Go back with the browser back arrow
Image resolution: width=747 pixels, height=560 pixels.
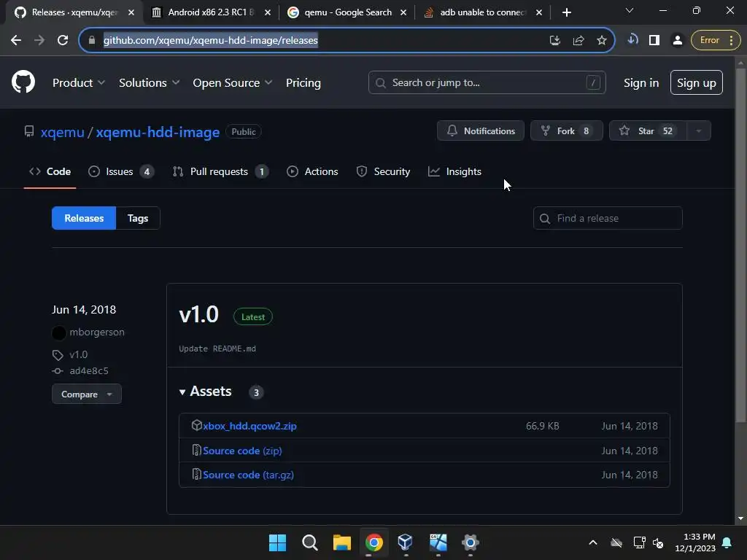click(16, 40)
